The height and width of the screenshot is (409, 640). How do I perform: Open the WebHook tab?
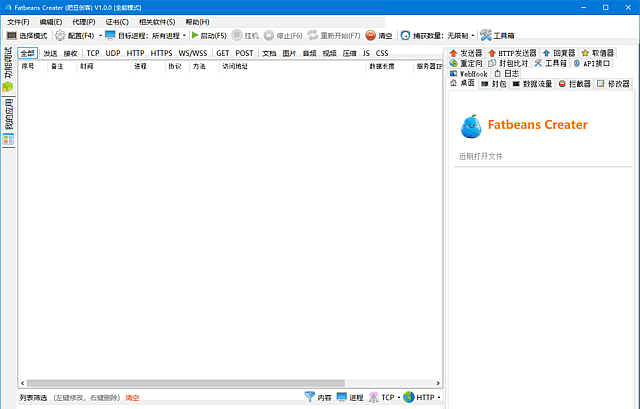[x=469, y=74]
